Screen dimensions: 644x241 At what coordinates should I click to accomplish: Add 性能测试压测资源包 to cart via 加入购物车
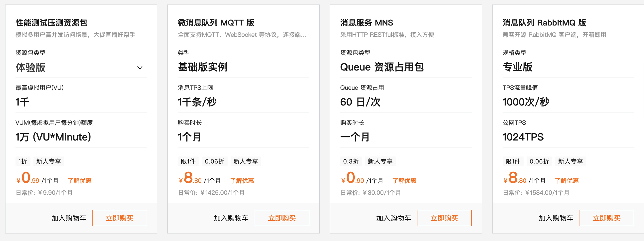point(68,218)
